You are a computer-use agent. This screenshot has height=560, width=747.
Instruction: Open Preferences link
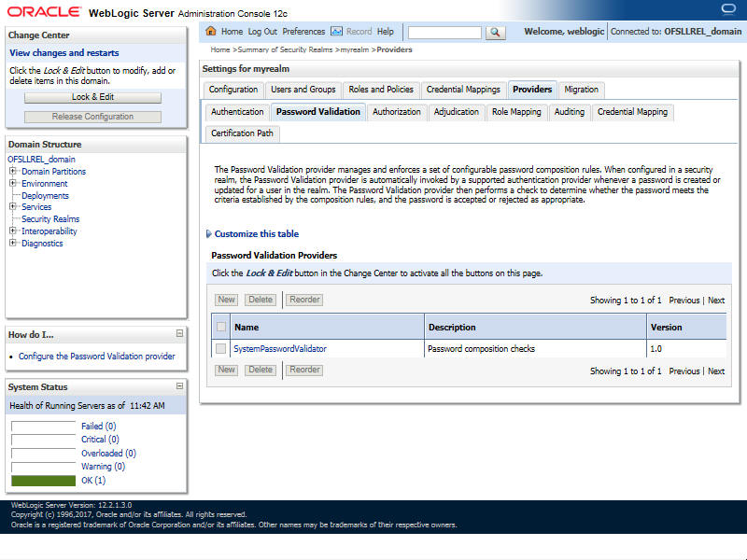coord(303,32)
